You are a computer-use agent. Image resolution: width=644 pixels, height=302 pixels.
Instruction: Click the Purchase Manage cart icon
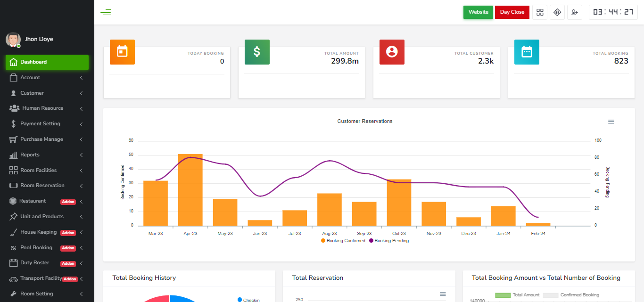tap(14, 139)
